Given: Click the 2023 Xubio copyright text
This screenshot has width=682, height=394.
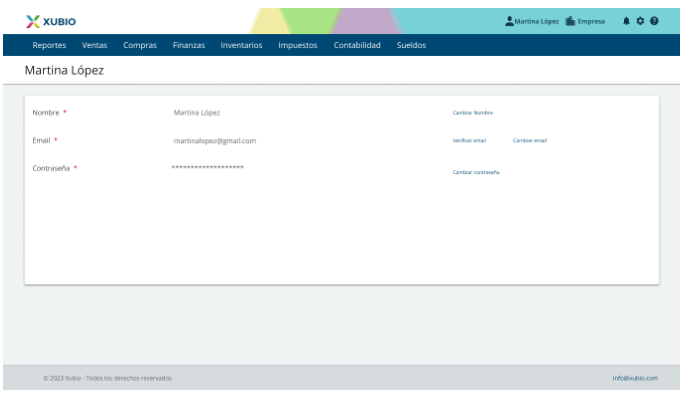Looking at the screenshot, I should pyautogui.click(x=107, y=378).
